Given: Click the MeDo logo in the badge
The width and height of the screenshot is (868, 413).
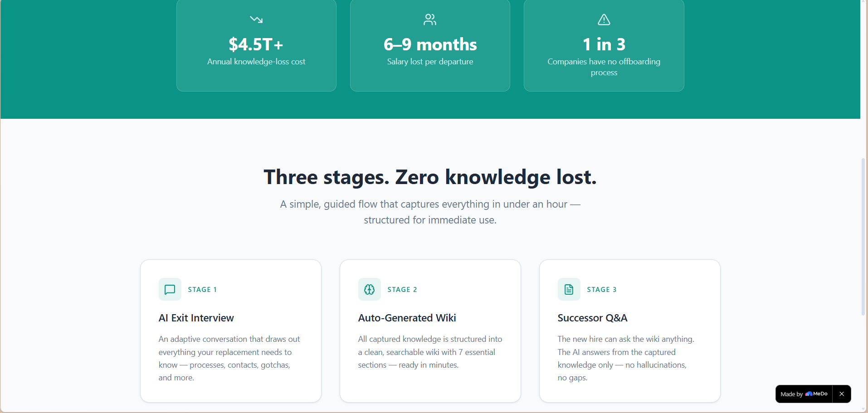Looking at the screenshot, I should 816,394.
